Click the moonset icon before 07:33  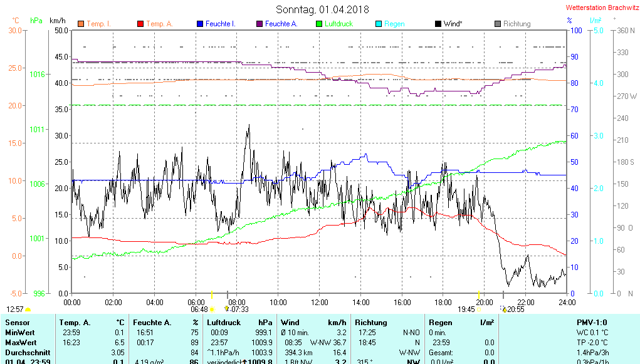click(x=226, y=309)
